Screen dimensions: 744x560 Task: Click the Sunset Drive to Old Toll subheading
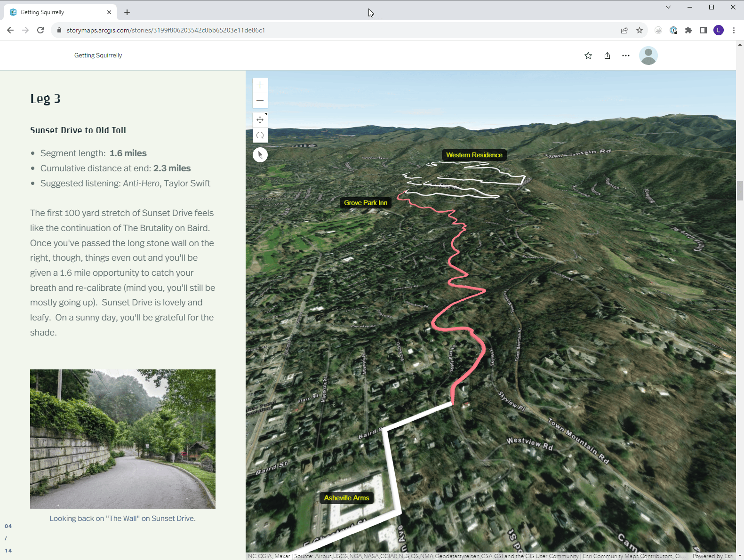[x=78, y=130]
